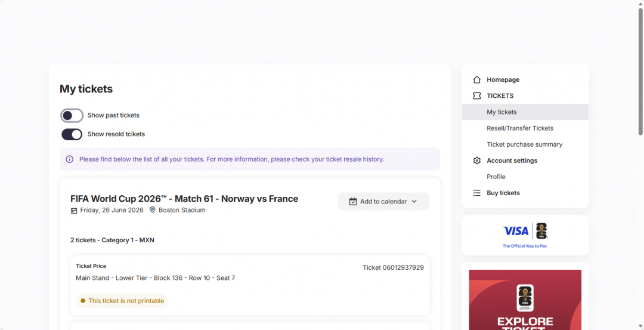The image size is (644, 330).
Task: Click the VISA Official Way to Pay logo
Action: click(x=525, y=235)
